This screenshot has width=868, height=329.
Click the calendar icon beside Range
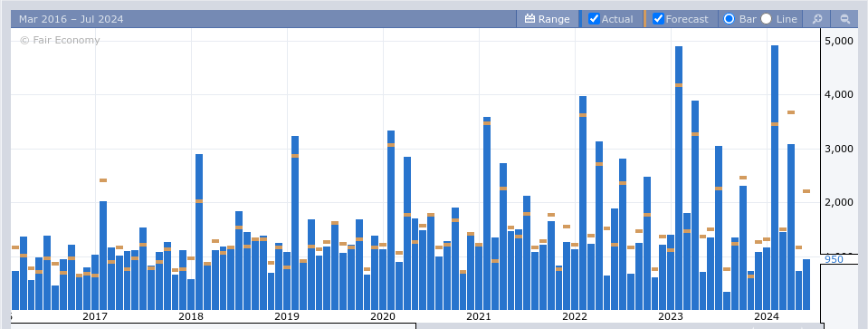(x=529, y=19)
